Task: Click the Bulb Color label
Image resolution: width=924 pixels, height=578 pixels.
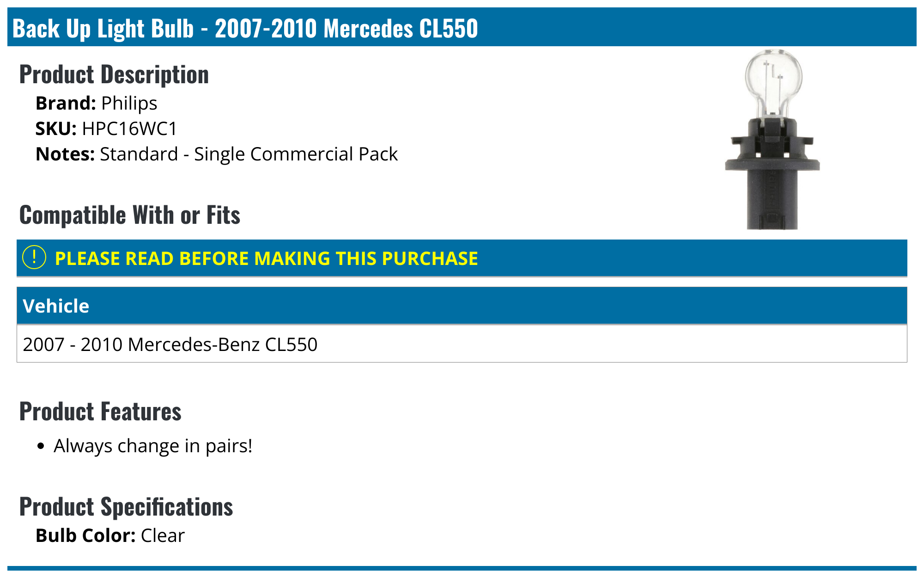Action: (x=85, y=535)
